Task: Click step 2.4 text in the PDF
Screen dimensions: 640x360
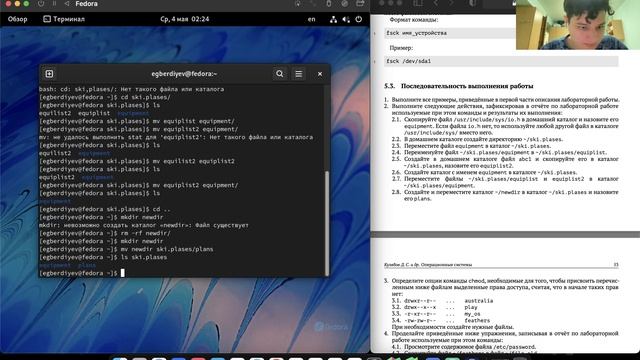Action: (x=499, y=152)
